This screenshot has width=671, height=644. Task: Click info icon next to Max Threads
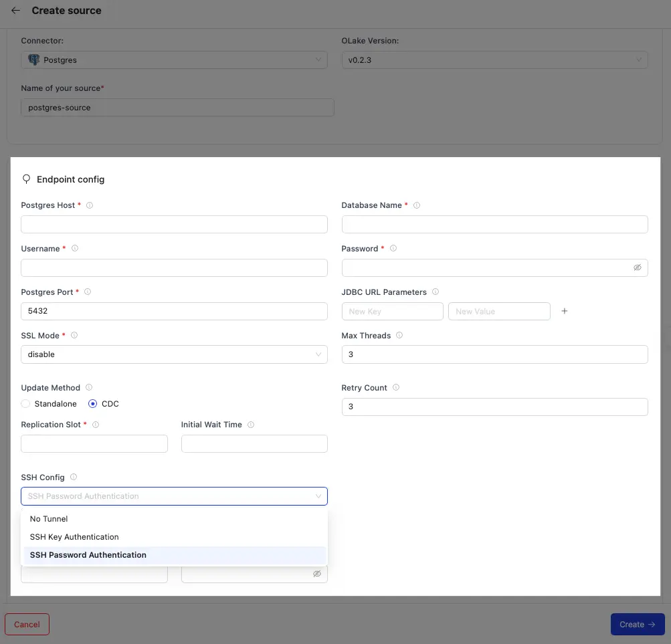(x=399, y=336)
